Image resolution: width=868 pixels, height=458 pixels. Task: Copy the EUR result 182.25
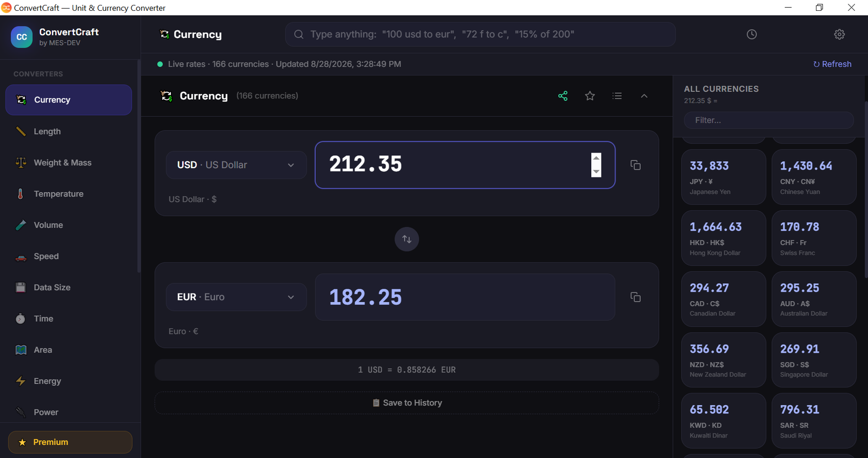tap(635, 297)
